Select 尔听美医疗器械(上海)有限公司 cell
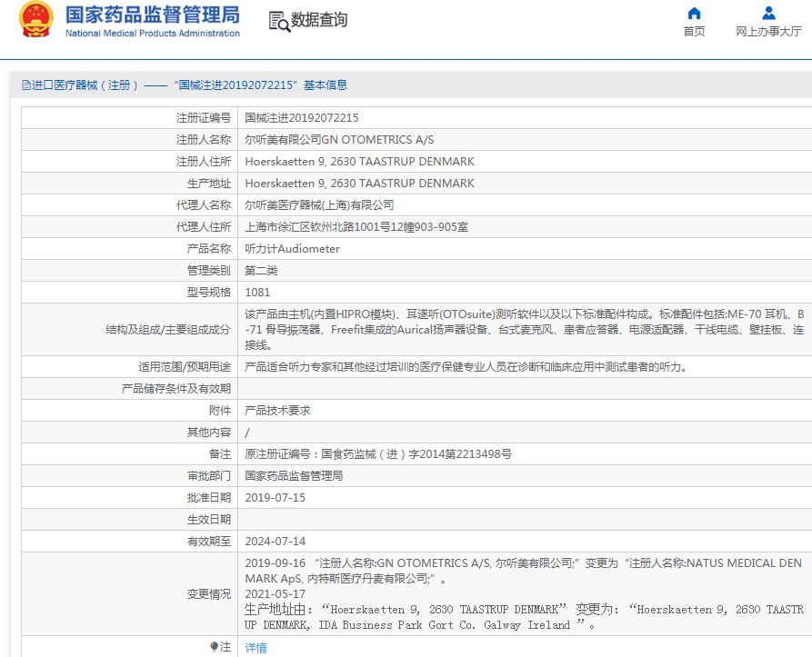The width and height of the screenshot is (812, 657). 319,204
